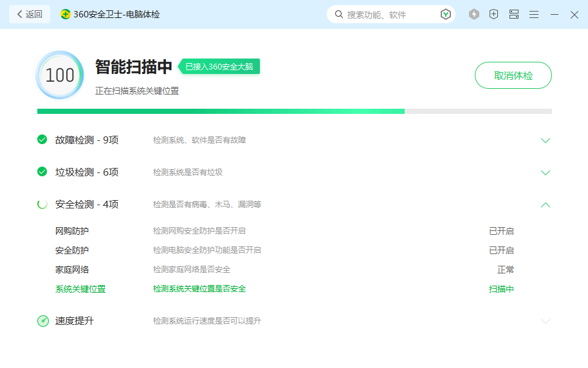
Task: Click status text 正在扫描系统关键位置
Action: coord(137,91)
